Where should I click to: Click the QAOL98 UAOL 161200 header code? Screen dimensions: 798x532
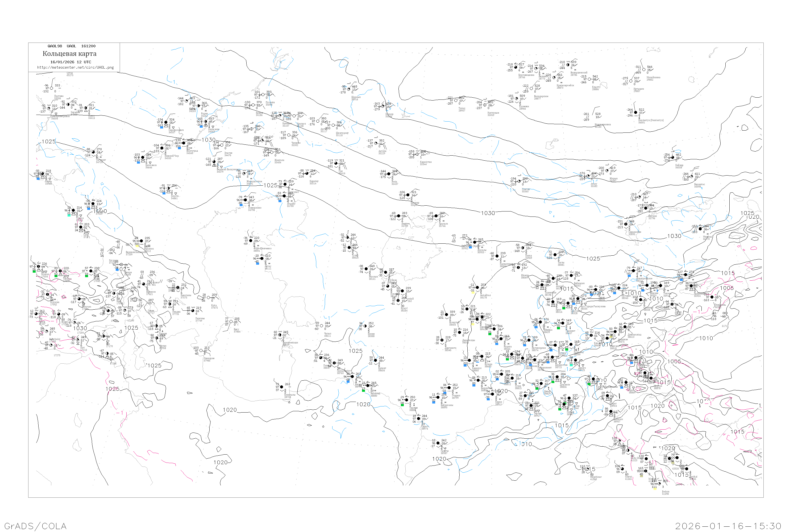click(x=71, y=46)
